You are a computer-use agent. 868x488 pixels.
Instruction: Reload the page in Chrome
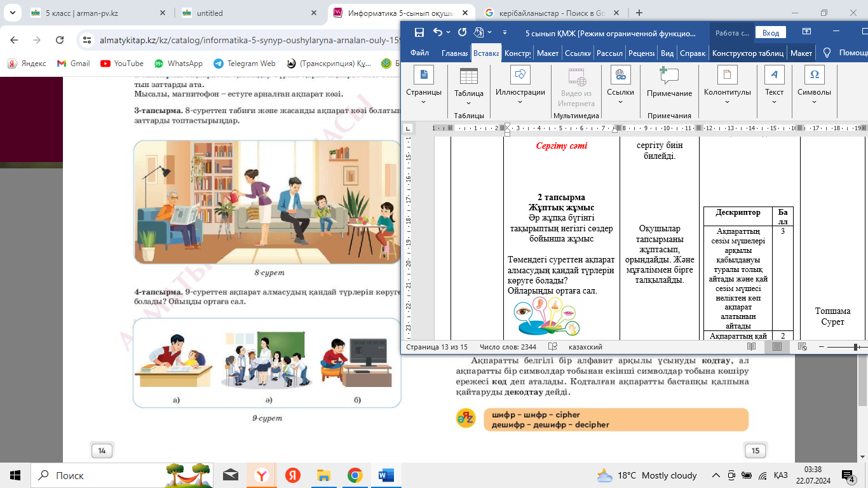click(x=60, y=40)
